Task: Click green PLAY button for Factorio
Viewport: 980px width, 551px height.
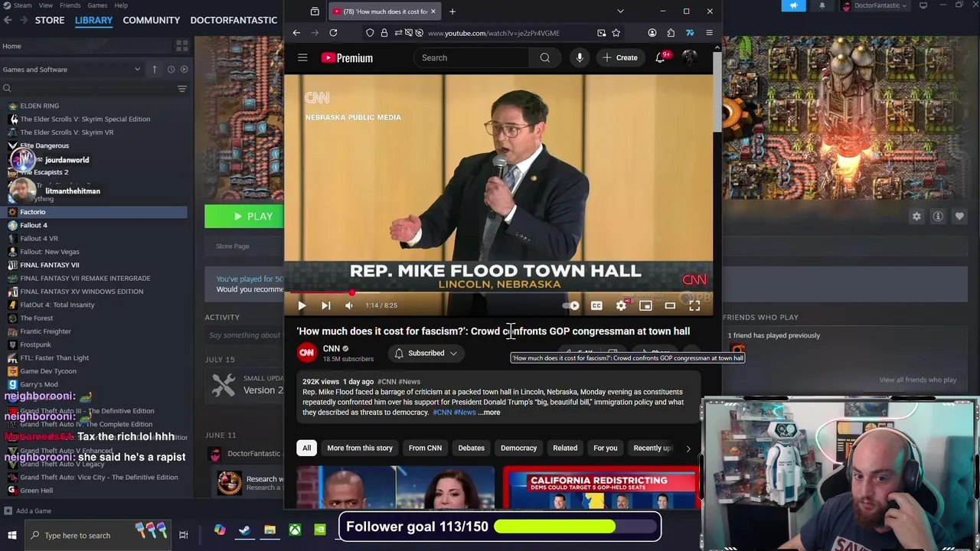Action: [243, 217]
